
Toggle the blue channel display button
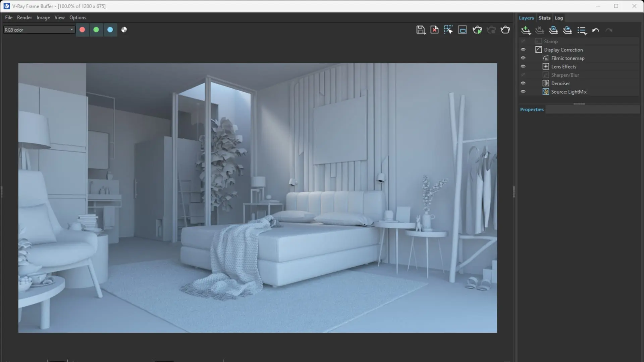110,30
